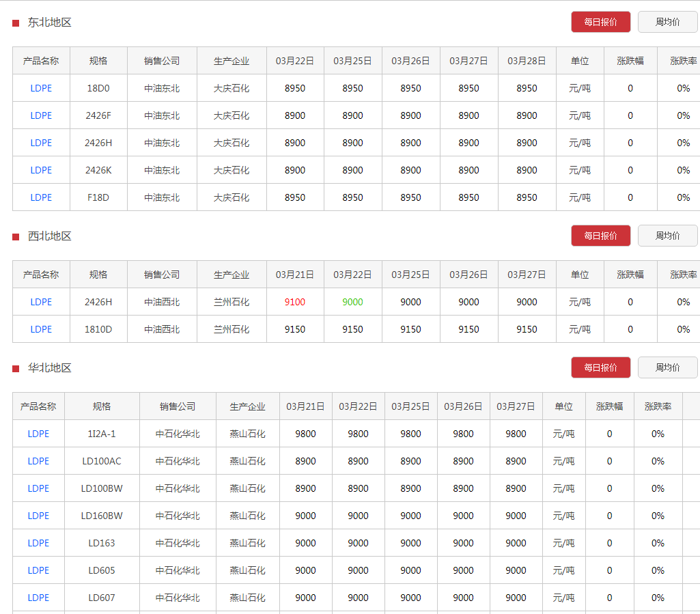Viewport: 700px width, 614px height.
Task: Open LDPE link in LD163 row
Action: [38, 543]
